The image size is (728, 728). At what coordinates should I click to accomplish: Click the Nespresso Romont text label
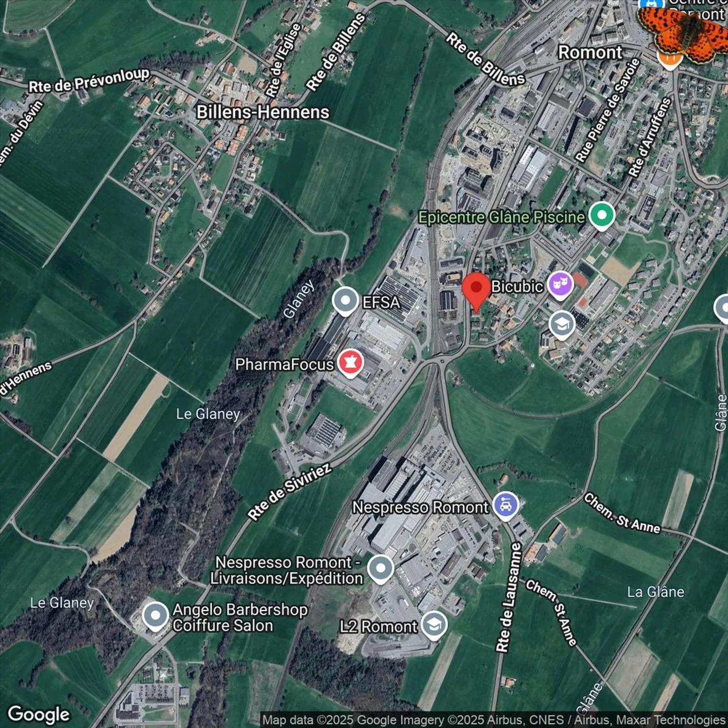[x=420, y=507]
